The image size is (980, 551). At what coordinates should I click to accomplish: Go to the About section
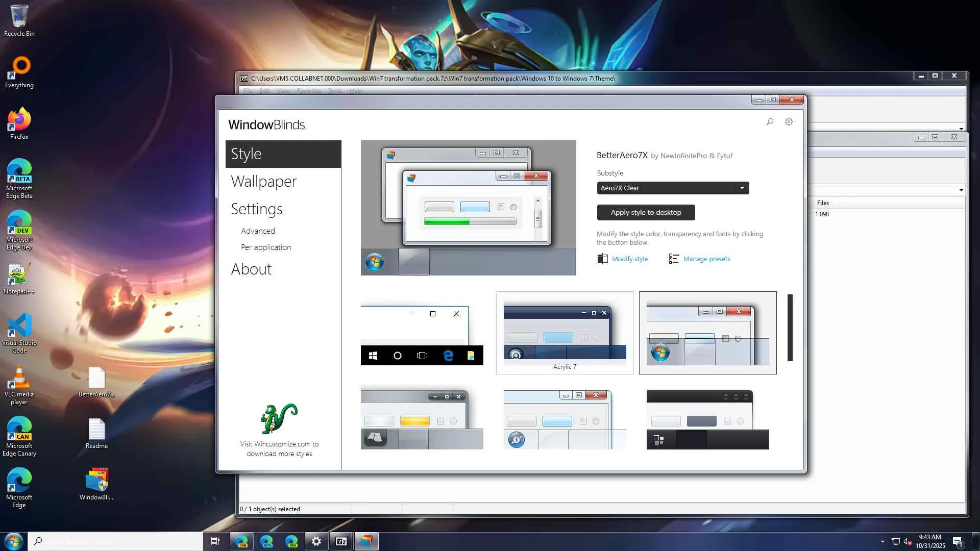pyautogui.click(x=251, y=269)
